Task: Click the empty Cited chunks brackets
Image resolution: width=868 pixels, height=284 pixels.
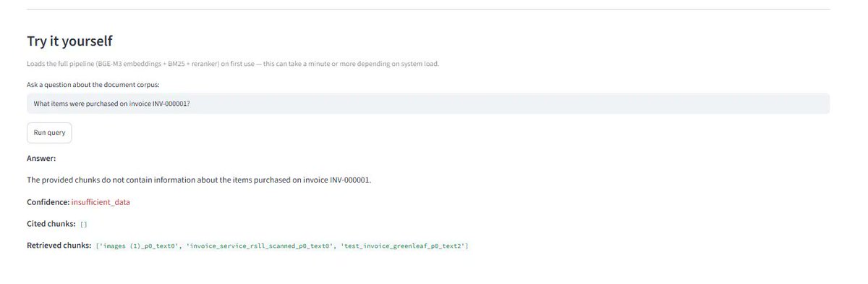Action: [x=84, y=225]
